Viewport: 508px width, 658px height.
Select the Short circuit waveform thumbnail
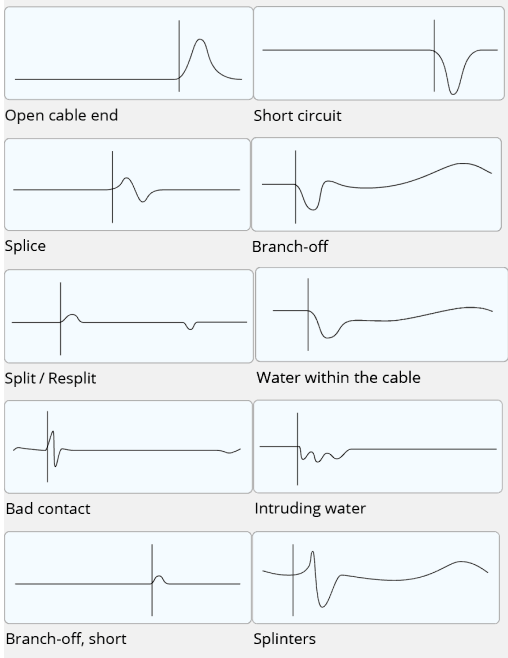pyautogui.click(x=379, y=53)
